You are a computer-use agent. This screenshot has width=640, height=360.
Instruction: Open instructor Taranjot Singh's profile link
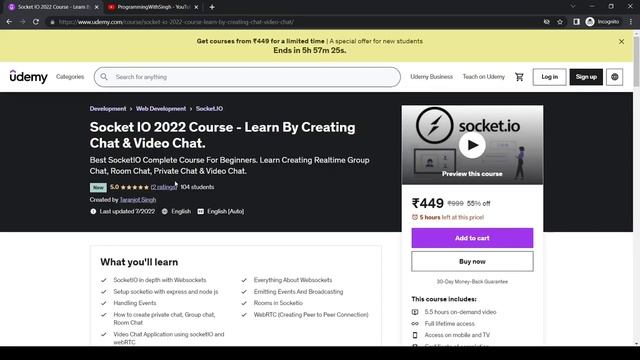tap(138, 200)
